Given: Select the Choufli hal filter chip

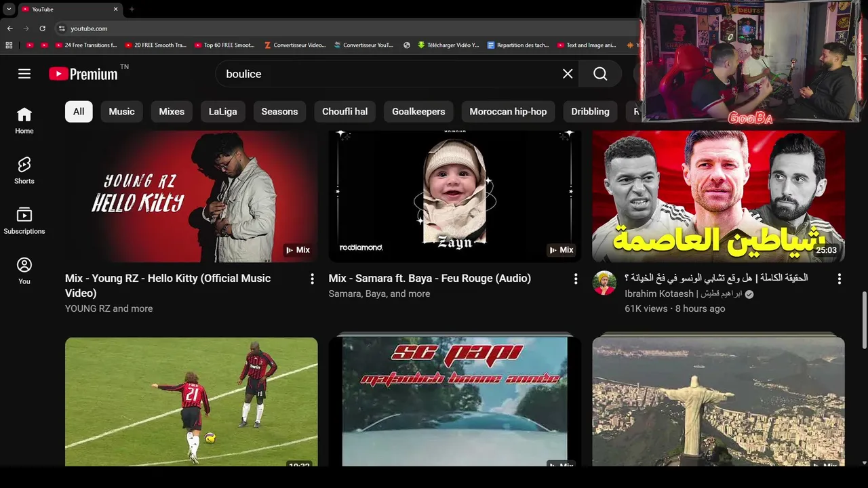Looking at the screenshot, I should tap(344, 112).
